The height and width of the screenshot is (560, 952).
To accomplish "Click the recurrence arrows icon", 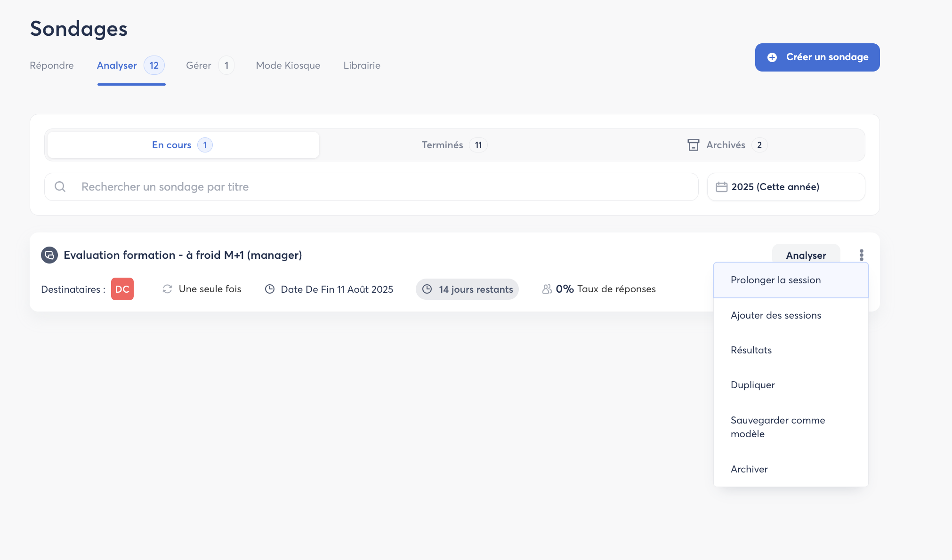I will [167, 289].
